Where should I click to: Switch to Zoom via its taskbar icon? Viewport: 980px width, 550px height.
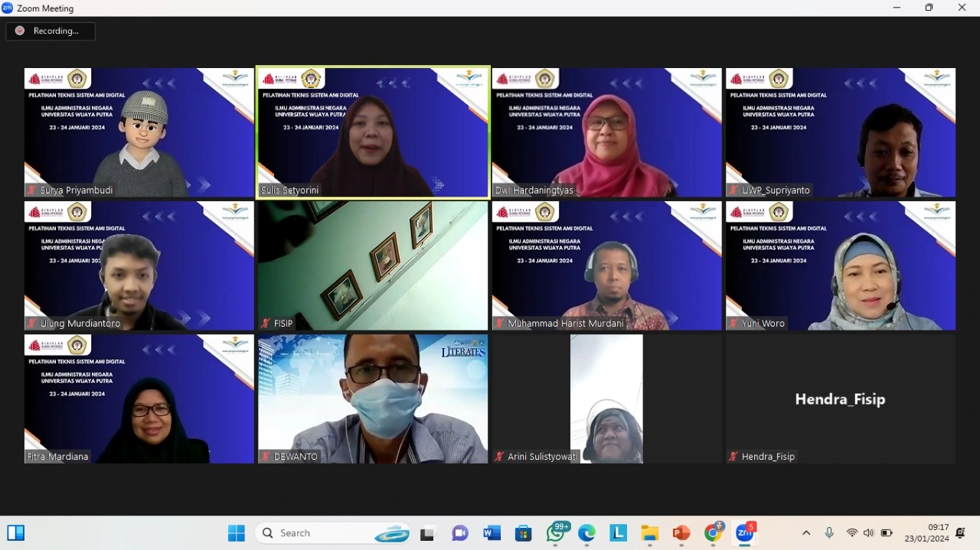(744, 533)
